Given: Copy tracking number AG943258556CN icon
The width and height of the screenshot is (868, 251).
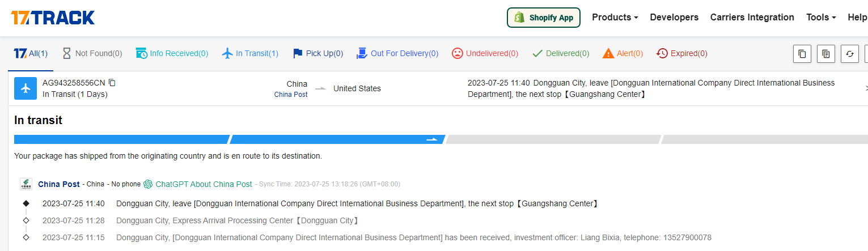Looking at the screenshot, I should tap(112, 83).
